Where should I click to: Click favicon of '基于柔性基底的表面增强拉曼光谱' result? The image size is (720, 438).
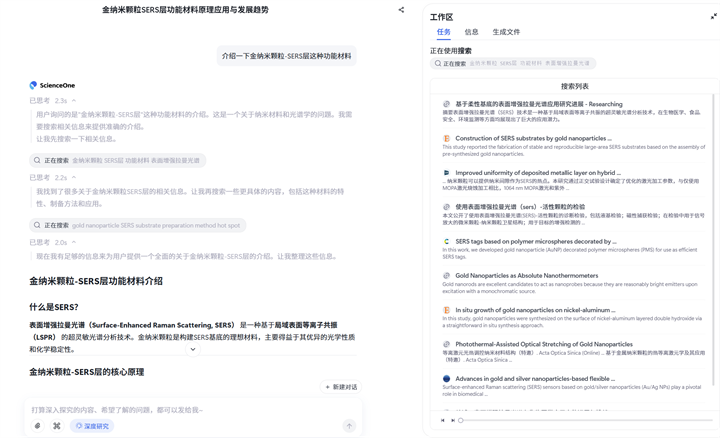coord(446,104)
